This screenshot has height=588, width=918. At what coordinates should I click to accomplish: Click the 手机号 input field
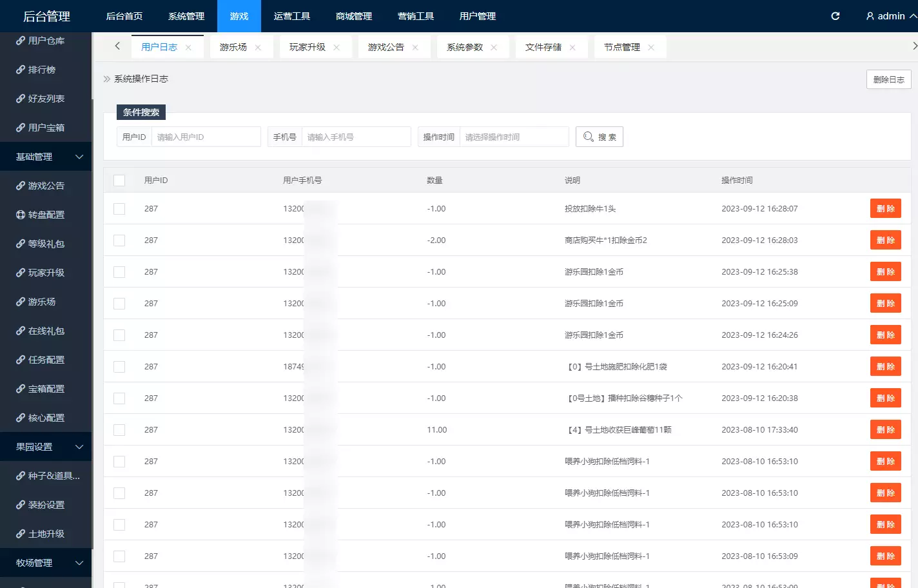point(356,137)
